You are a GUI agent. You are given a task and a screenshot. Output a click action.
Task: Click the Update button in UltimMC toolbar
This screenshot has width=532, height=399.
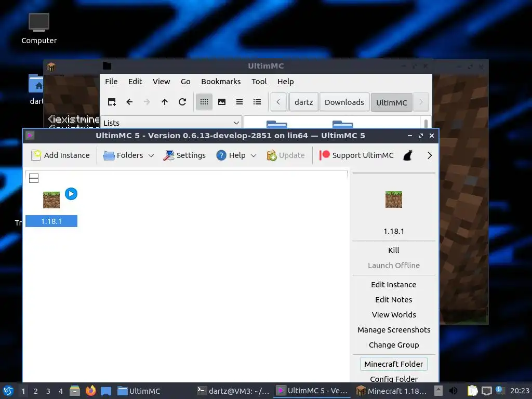click(286, 155)
